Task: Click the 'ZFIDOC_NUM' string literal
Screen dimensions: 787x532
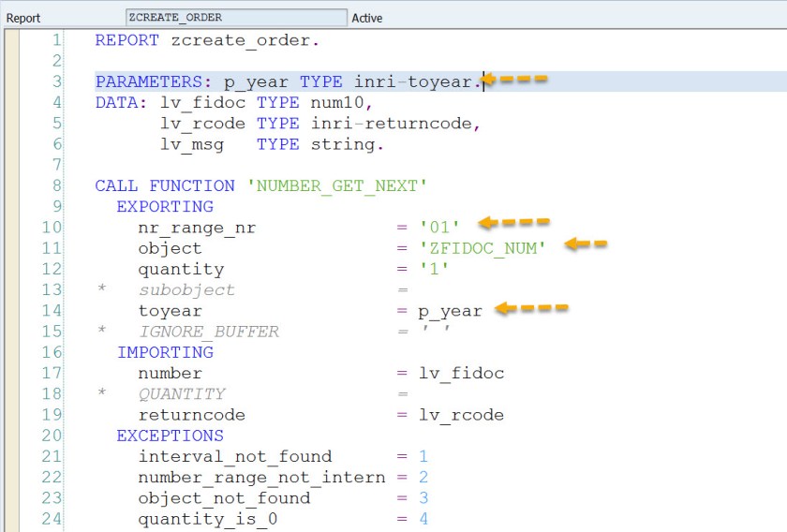Action: pos(483,248)
